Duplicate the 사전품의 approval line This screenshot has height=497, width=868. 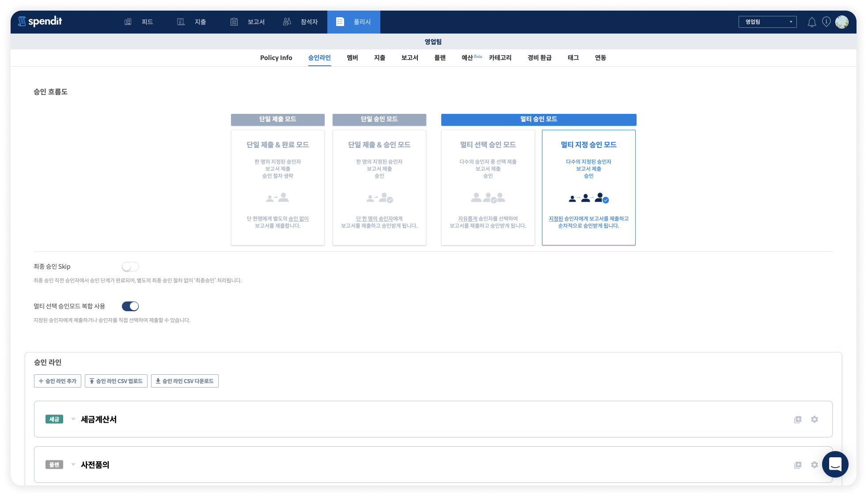tap(797, 465)
